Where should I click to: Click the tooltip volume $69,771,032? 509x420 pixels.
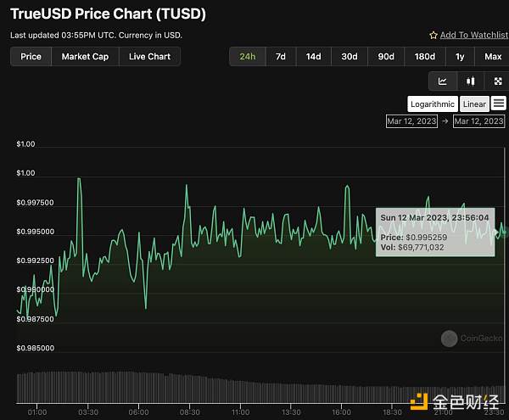coord(421,247)
